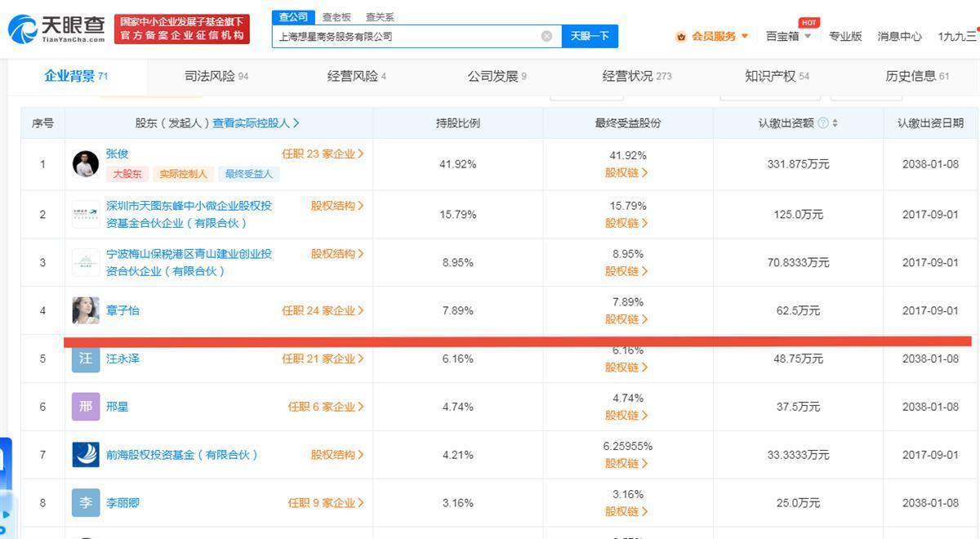The width and height of the screenshot is (980, 539).
Task: Open 张俊's profile photo
Action: coord(86,164)
